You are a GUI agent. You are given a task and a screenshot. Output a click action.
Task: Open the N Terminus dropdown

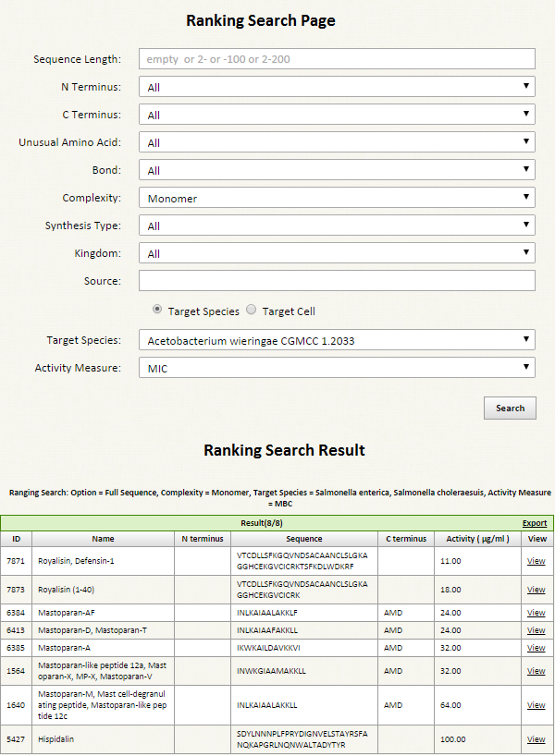pyautogui.click(x=337, y=87)
